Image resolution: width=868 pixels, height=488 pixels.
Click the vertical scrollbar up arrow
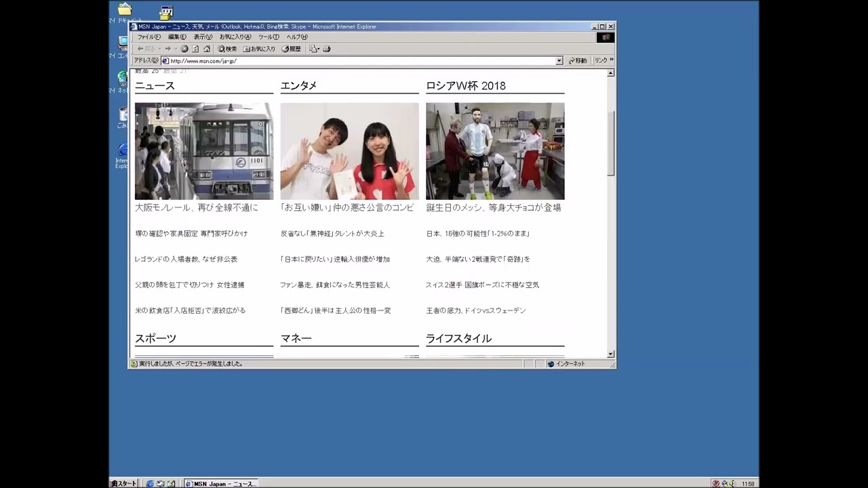click(611, 73)
